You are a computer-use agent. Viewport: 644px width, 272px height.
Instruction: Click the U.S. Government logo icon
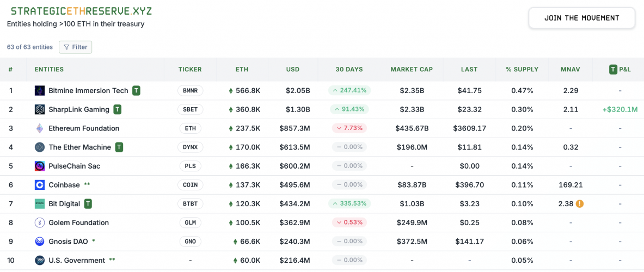[40, 261]
